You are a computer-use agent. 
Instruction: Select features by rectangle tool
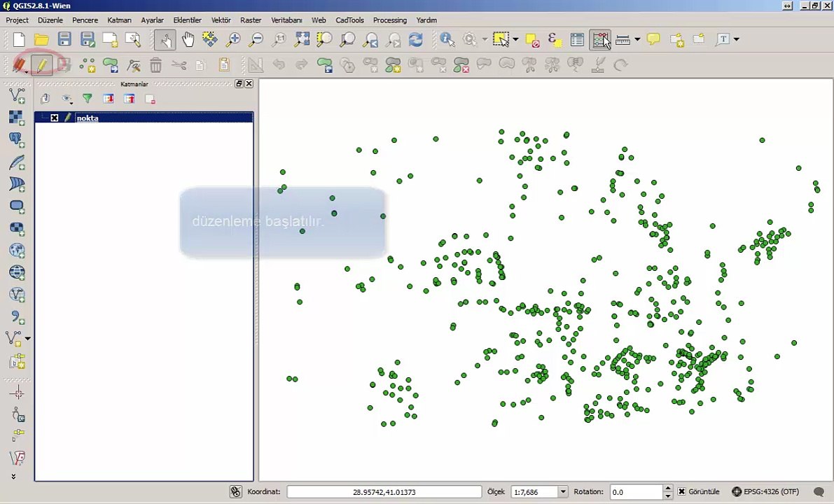tap(501, 39)
